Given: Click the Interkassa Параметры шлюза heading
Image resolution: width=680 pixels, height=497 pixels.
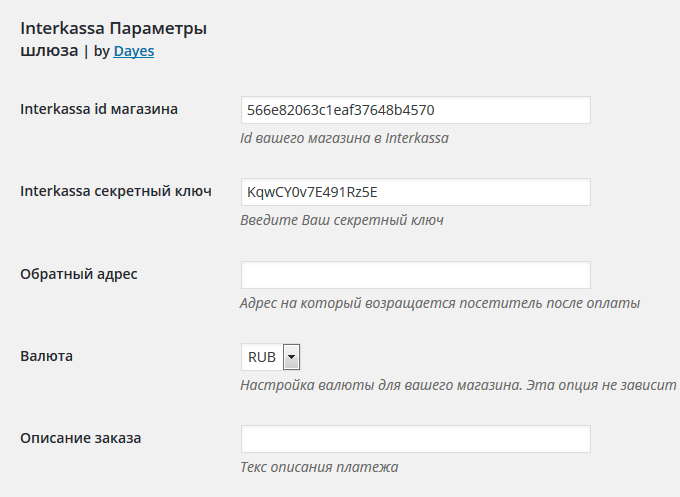Looking at the screenshot, I should coord(114,39).
